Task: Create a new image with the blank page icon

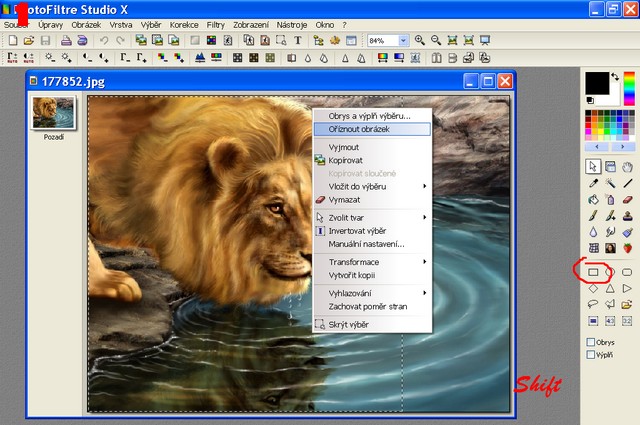Action: (13, 40)
